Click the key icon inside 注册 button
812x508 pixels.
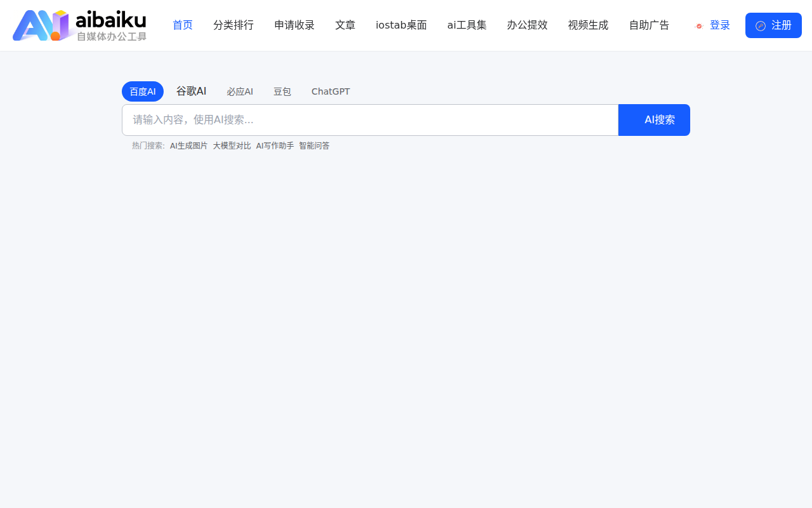point(761,25)
